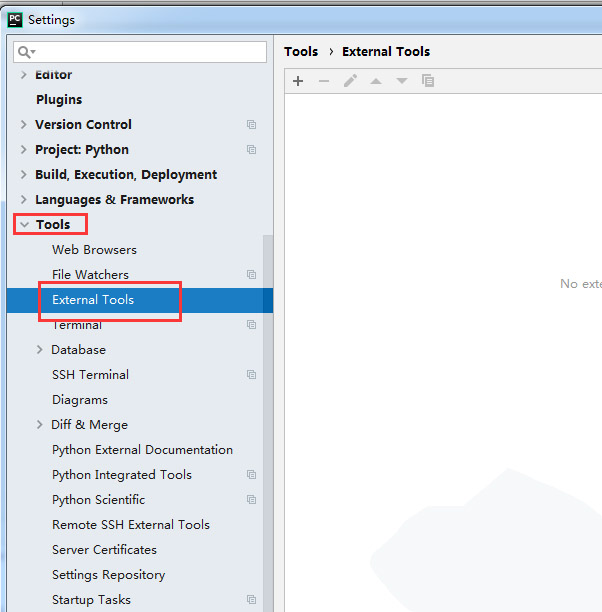Expand Build, Execution, Deployment chevron
602x612 pixels.
point(24,174)
